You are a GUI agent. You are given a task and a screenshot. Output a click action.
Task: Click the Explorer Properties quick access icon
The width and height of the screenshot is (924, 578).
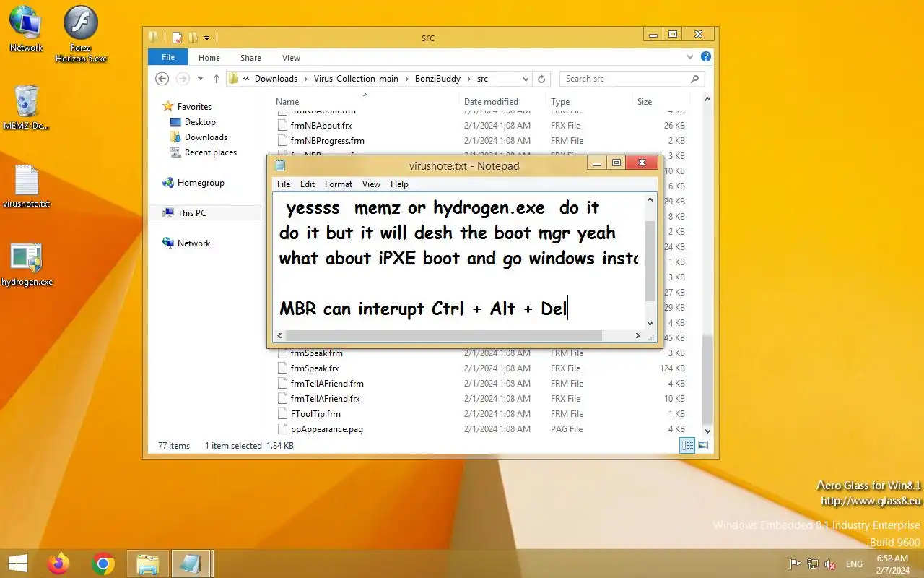pyautogui.click(x=177, y=38)
